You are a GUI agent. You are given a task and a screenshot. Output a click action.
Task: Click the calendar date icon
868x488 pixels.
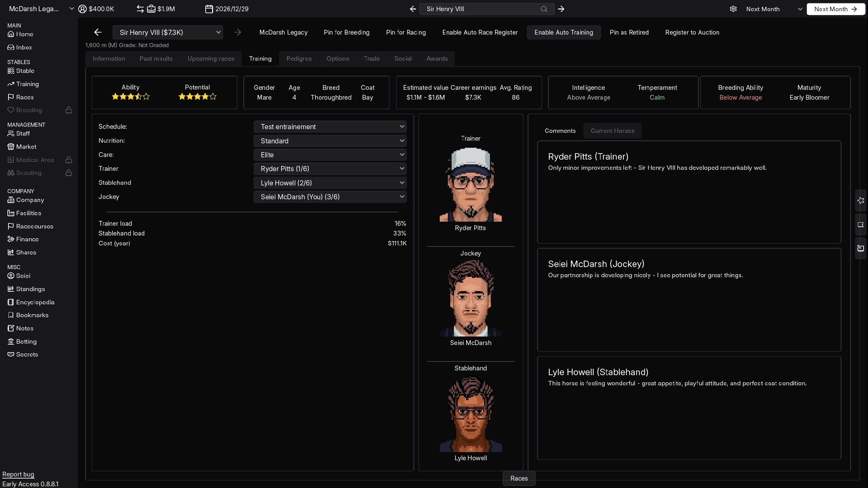click(x=209, y=9)
